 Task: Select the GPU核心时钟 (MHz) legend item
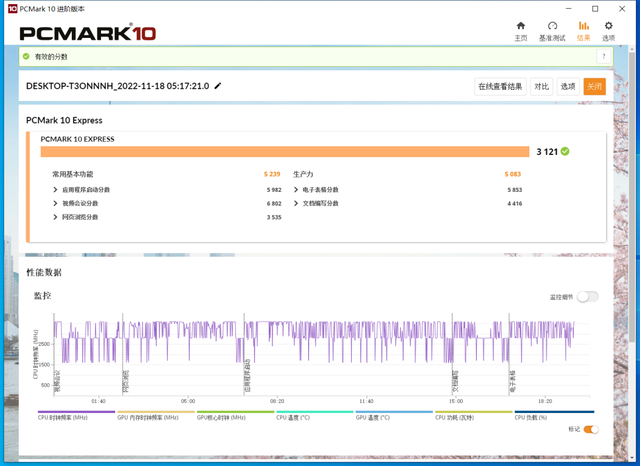click(235, 415)
